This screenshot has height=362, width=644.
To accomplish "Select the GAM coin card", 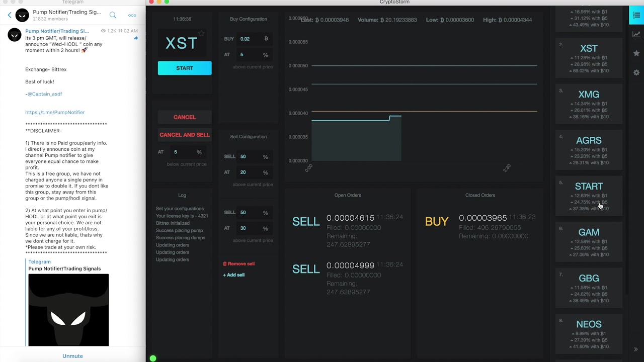I will point(589,242).
